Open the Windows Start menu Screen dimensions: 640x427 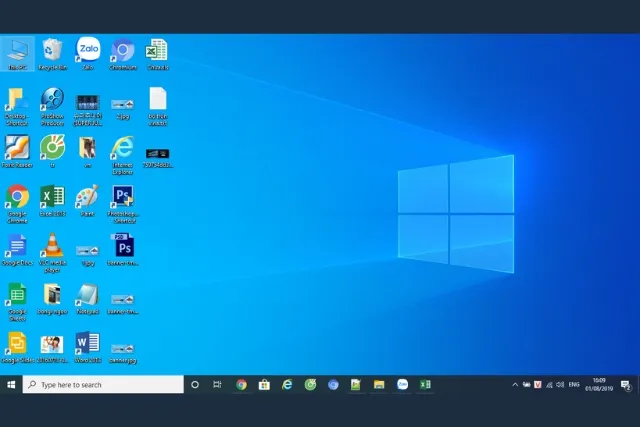point(11,384)
